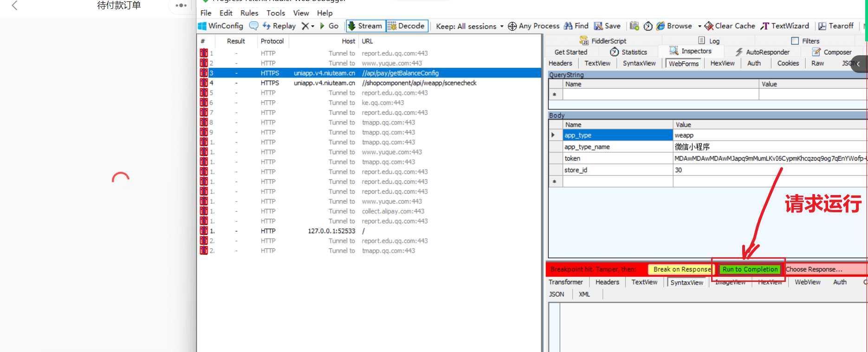868x352 pixels.
Task: Switch to the FiddlerScript tab
Action: point(603,41)
